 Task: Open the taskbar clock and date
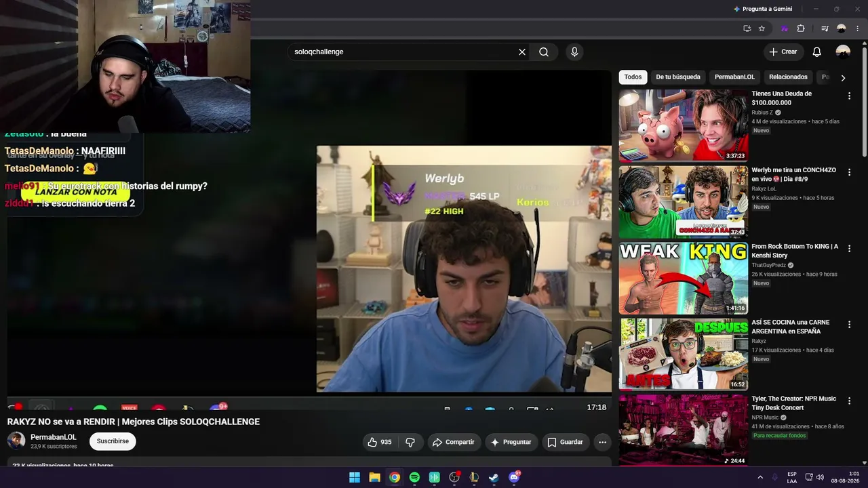(845, 477)
